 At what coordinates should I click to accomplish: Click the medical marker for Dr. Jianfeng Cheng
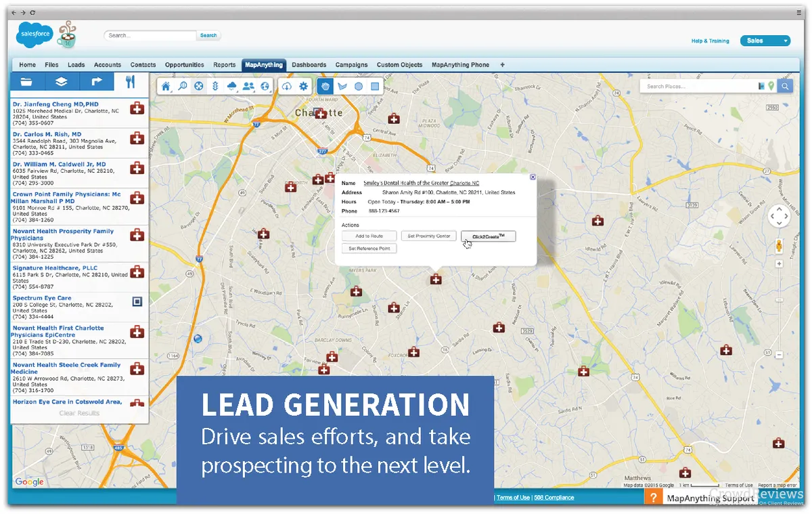(137, 108)
